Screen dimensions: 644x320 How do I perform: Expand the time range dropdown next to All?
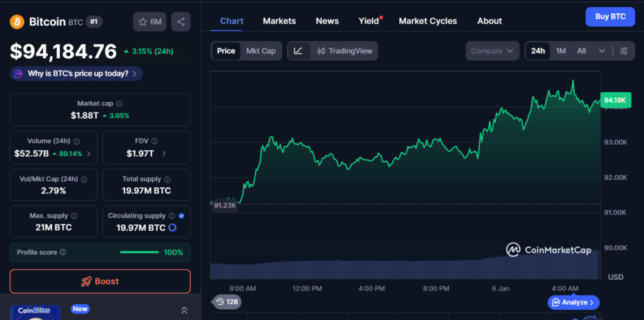click(602, 51)
